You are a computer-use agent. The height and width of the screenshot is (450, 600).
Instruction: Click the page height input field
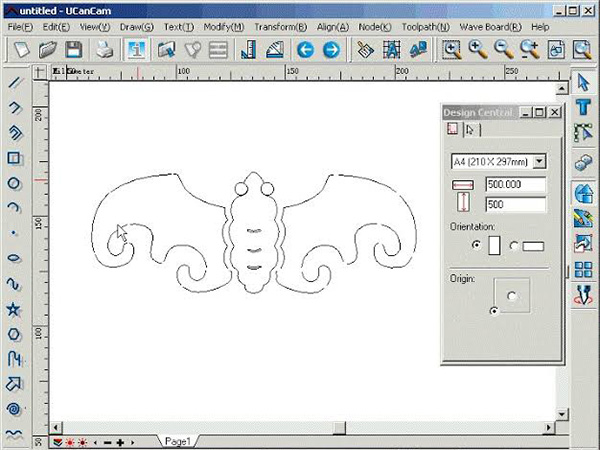(x=515, y=204)
